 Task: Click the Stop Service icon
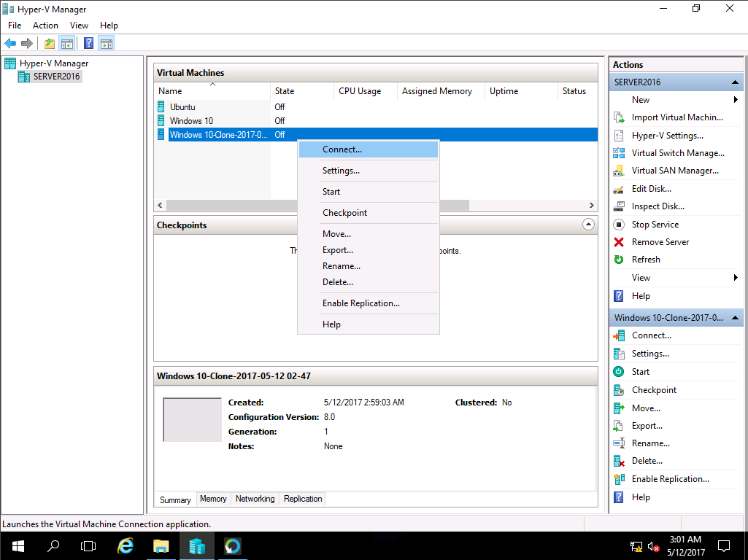click(619, 225)
